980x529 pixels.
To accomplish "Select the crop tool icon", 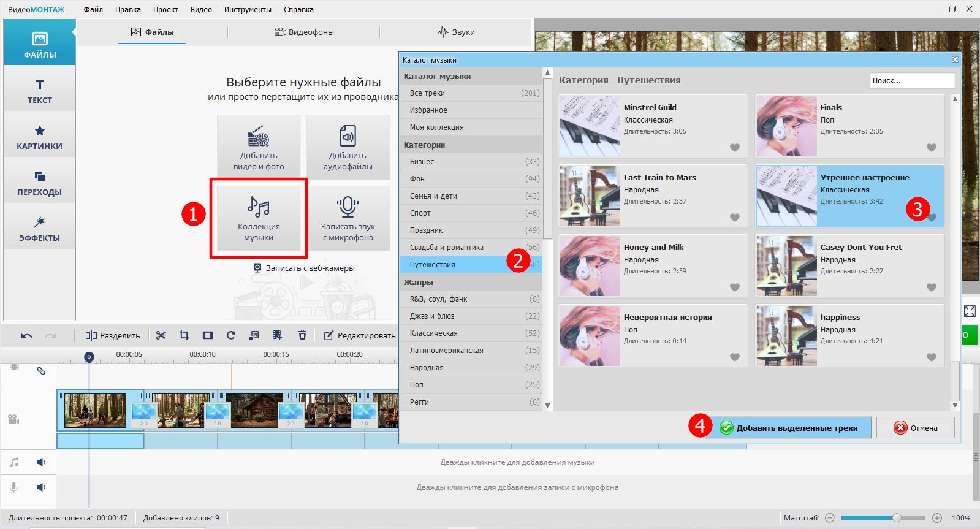I will (x=184, y=335).
